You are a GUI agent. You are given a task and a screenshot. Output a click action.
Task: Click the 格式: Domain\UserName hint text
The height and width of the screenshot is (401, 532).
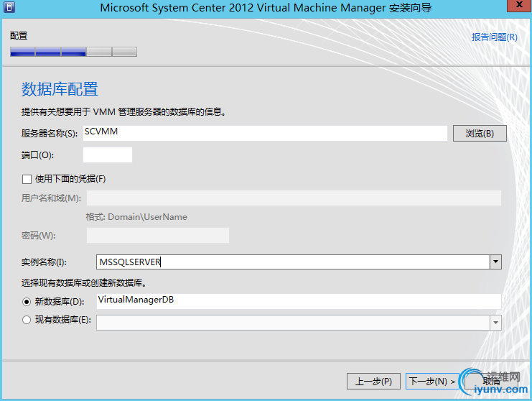click(x=136, y=217)
